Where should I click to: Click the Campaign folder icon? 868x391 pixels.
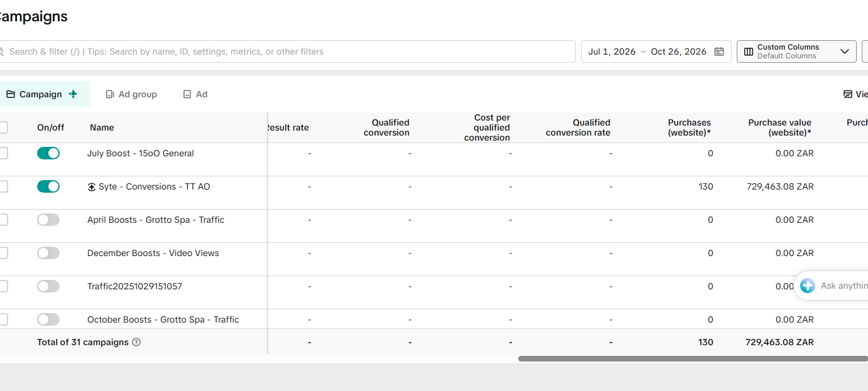pyautogui.click(x=11, y=94)
